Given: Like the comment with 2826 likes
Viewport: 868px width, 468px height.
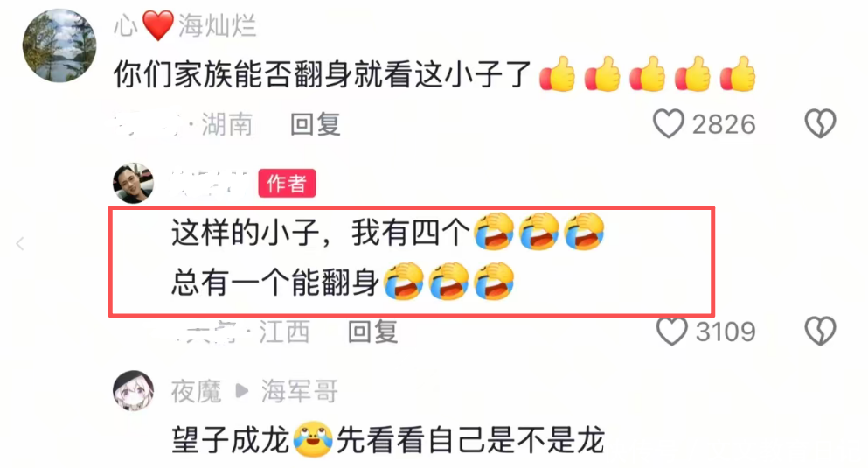Looking at the screenshot, I should (x=668, y=123).
